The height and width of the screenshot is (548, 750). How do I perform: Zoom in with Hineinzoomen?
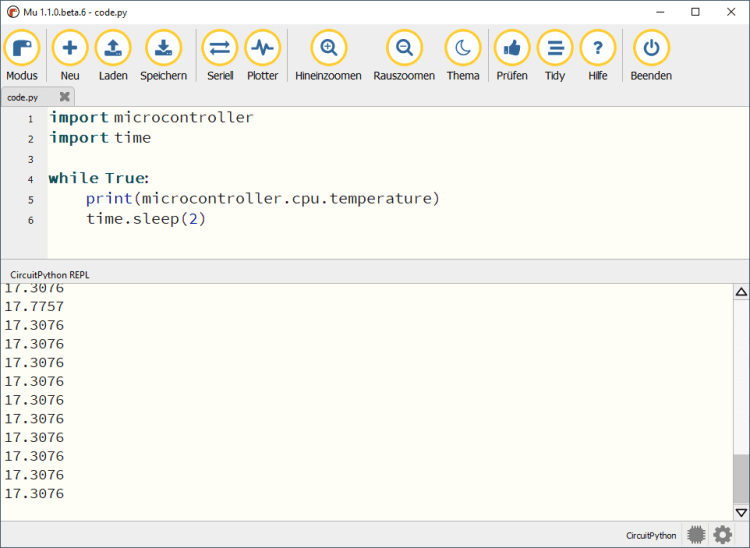coord(328,48)
